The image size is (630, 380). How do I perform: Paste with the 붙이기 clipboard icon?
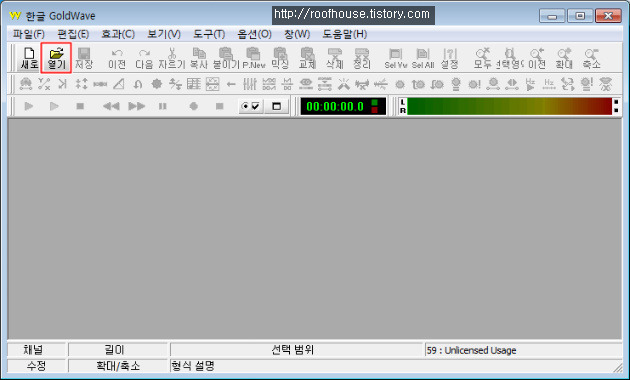(226, 59)
